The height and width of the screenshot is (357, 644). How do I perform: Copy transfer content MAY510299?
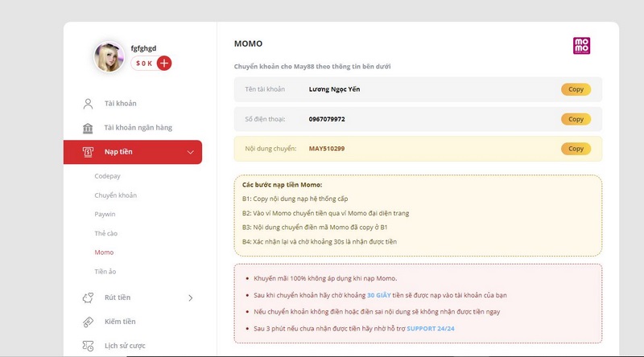[x=576, y=149]
